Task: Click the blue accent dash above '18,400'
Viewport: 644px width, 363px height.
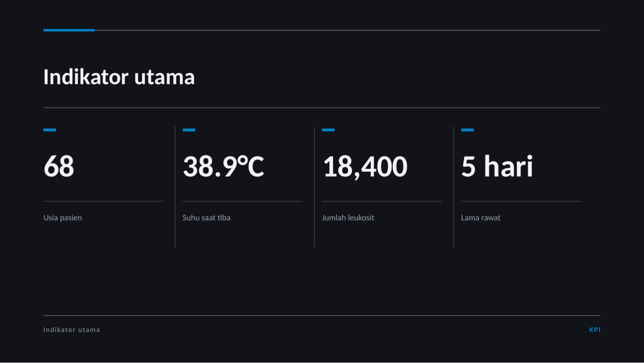Action: 328,130
